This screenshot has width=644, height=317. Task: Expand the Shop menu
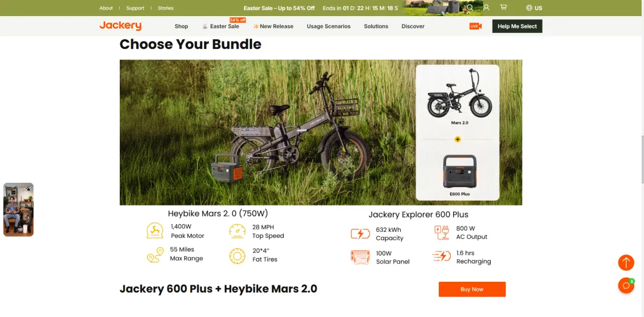pyautogui.click(x=181, y=26)
